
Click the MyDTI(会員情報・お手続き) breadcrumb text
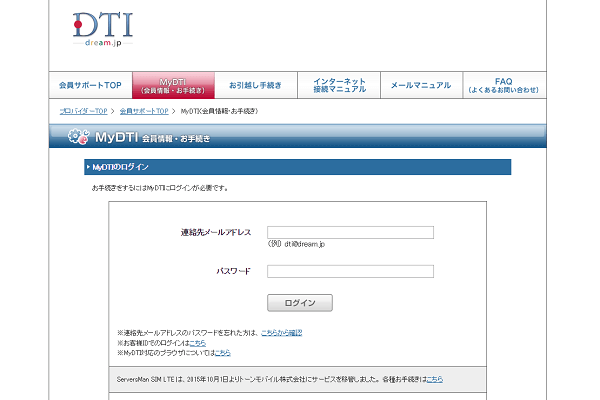click(x=219, y=111)
